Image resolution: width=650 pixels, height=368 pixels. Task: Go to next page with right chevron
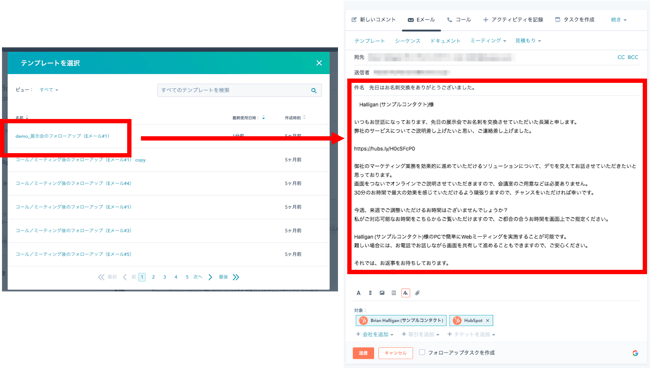point(210,277)
